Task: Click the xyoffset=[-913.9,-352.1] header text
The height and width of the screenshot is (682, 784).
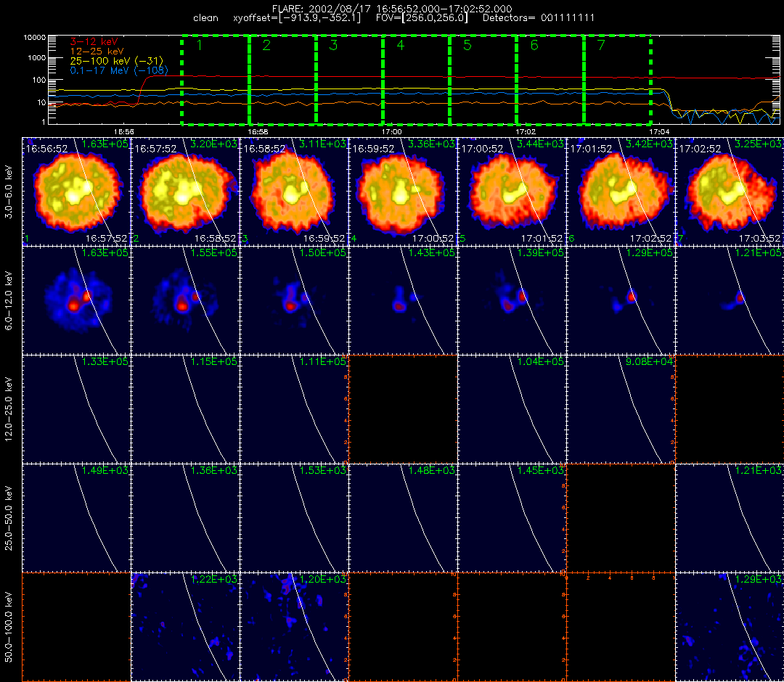Action: pyautogui.click(x=297, y=18)
